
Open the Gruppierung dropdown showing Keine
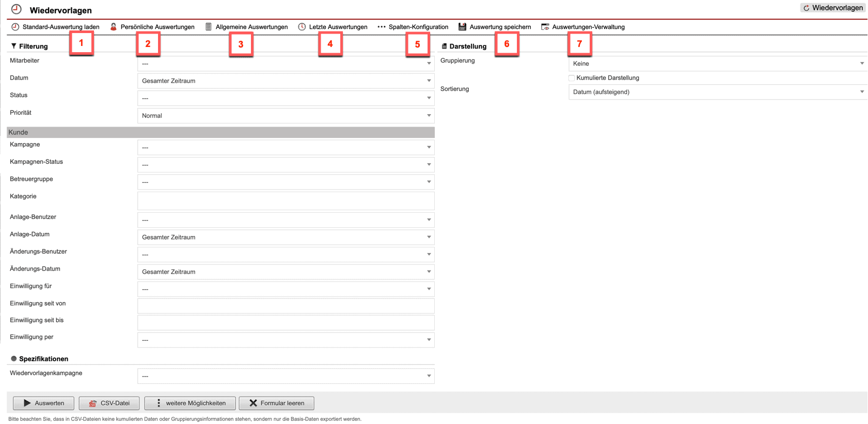tap(718, 64)
